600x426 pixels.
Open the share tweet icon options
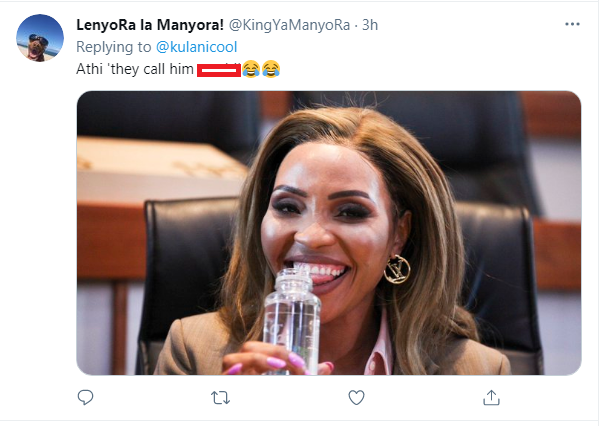click(491, 397)
